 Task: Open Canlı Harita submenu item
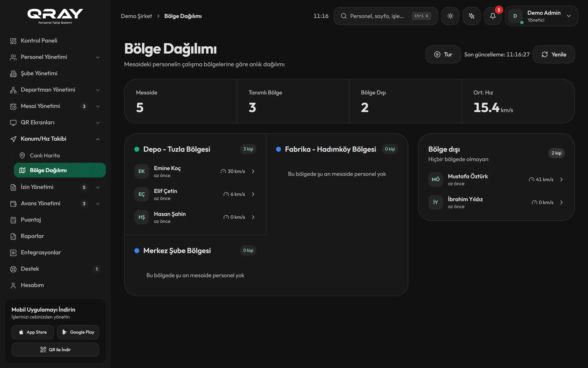[x=60, y=156]
